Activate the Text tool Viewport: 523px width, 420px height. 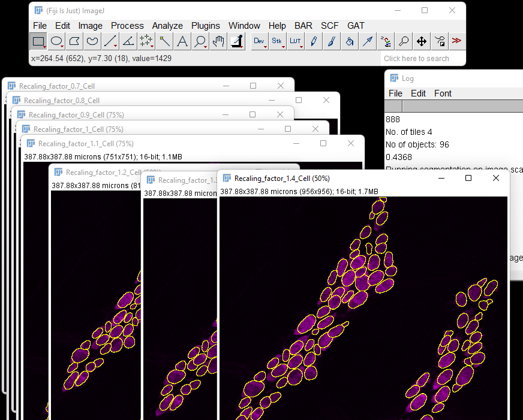182,41
